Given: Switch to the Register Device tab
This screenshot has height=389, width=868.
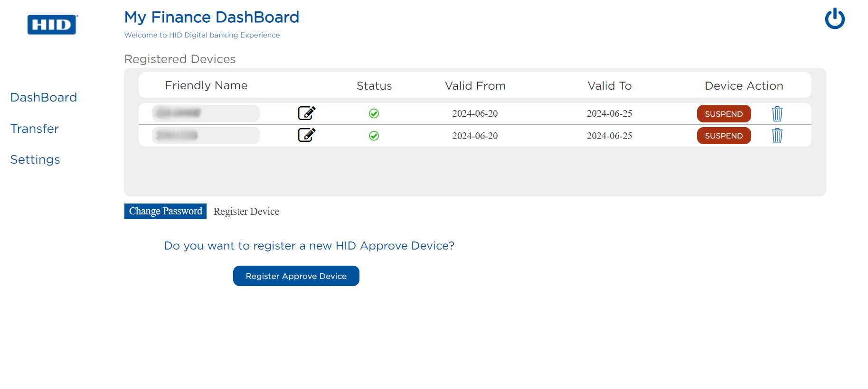Looking at the screenshot, I should point(246,212).
